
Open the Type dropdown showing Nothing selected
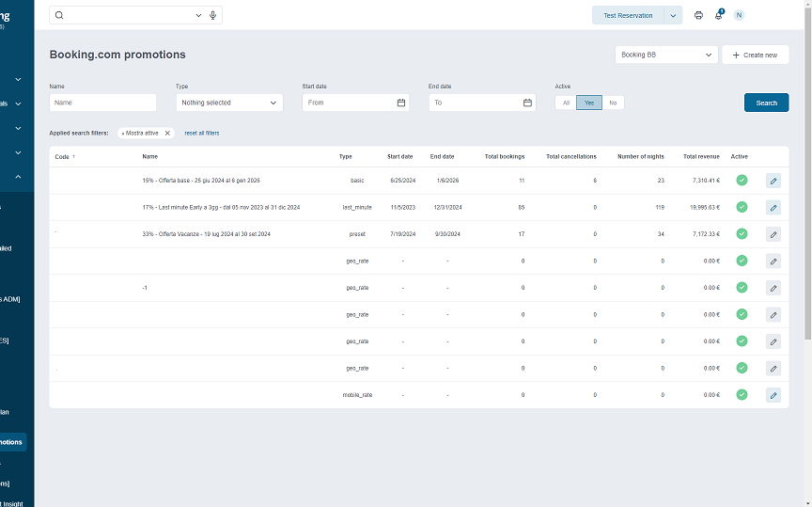point(228,103)
